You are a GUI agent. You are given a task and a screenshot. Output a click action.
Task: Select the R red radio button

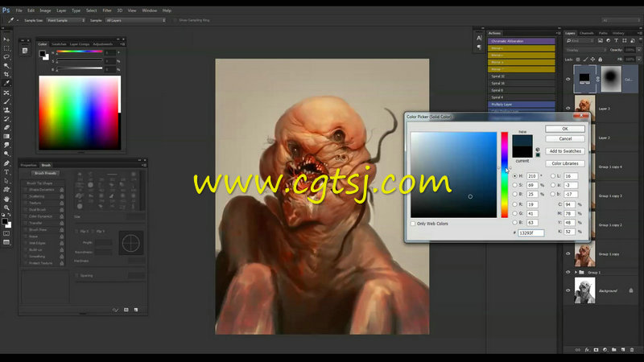(x=514, y=204)
